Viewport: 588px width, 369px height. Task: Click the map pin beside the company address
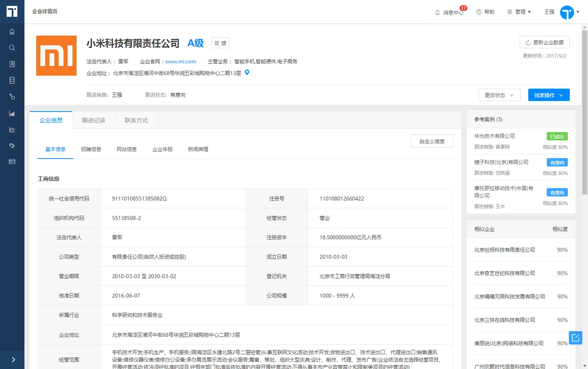coord(247,72)
